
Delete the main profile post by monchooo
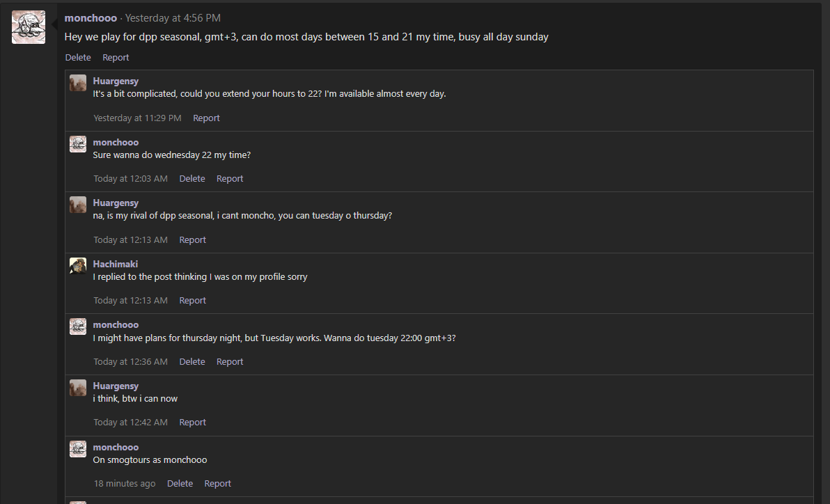point(78,58)
